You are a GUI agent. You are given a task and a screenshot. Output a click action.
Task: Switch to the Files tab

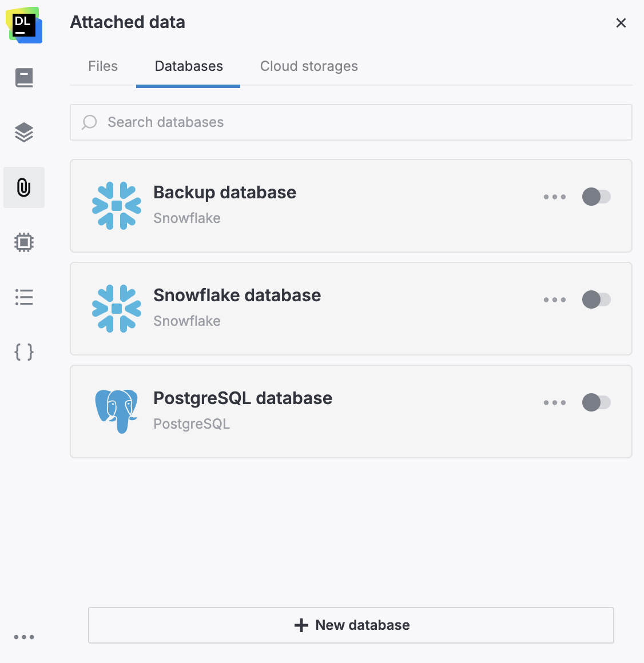[103, 66]
